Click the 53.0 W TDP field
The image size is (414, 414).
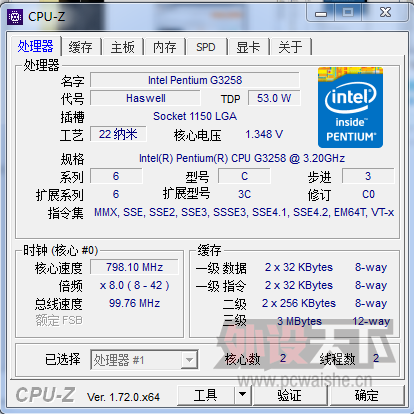274,98
